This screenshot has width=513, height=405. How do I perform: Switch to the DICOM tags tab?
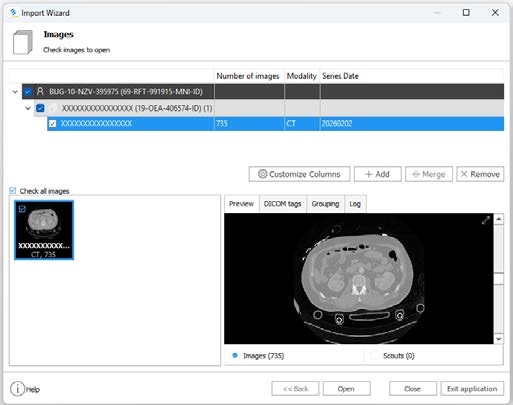click(282, 204)
